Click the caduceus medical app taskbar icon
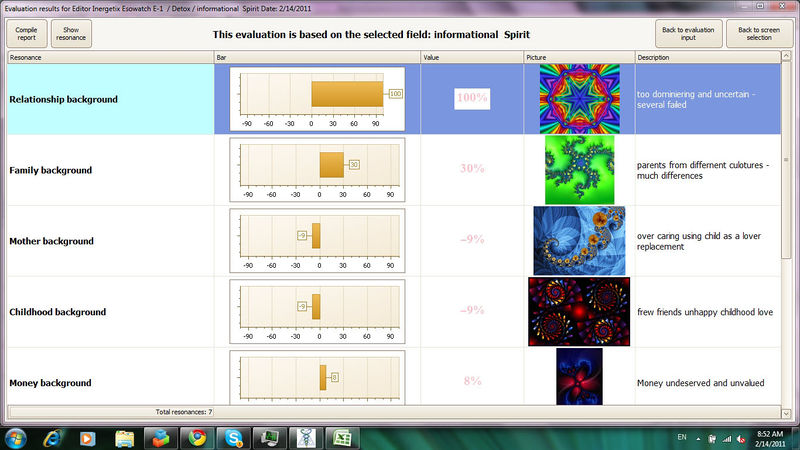800x450 pixels. [307, 437]
